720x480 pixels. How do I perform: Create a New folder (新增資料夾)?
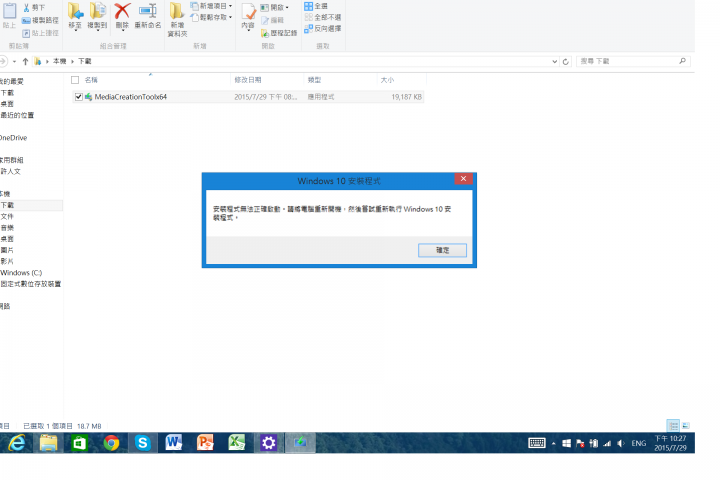point(177,20)
